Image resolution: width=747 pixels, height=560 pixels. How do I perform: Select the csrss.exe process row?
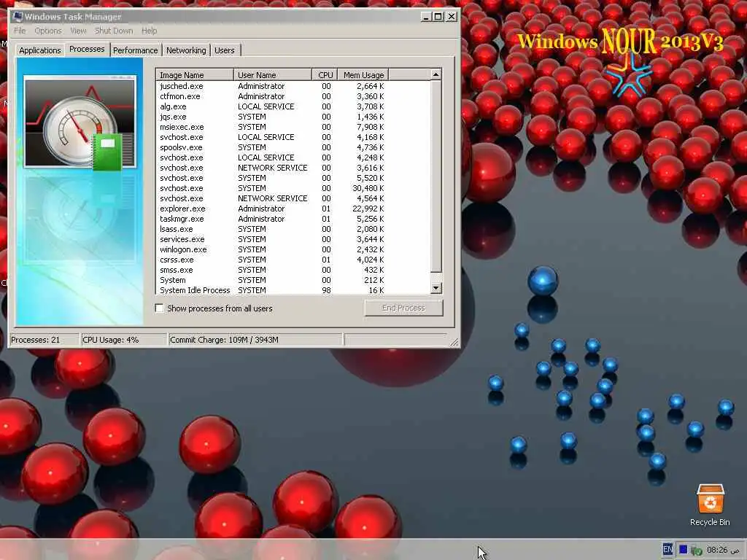[x=293, y=260]
